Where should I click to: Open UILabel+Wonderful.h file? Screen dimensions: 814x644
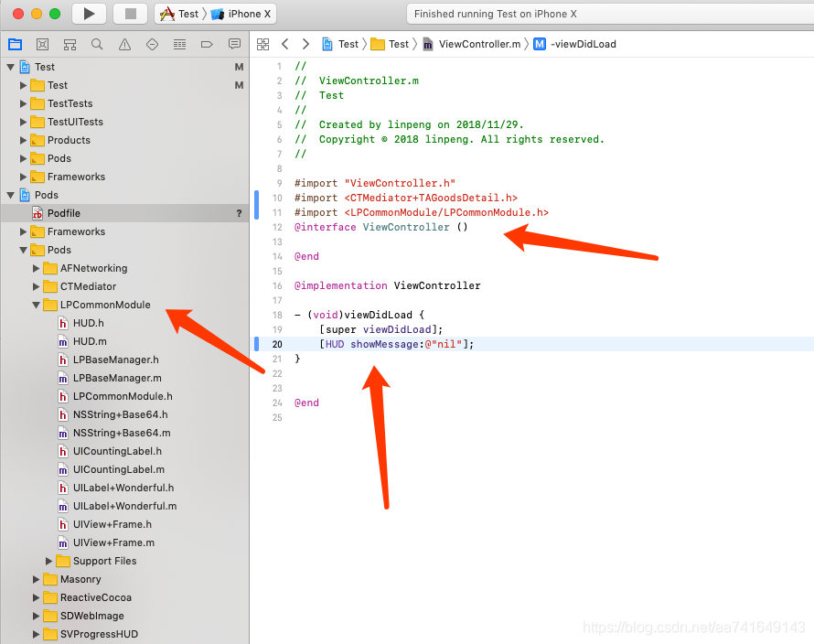124,488
